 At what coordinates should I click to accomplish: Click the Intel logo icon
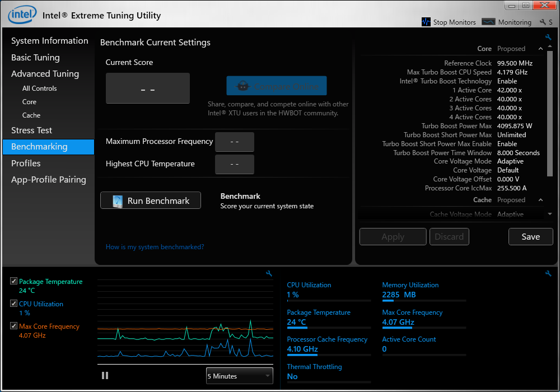click(x=22, y=15)
